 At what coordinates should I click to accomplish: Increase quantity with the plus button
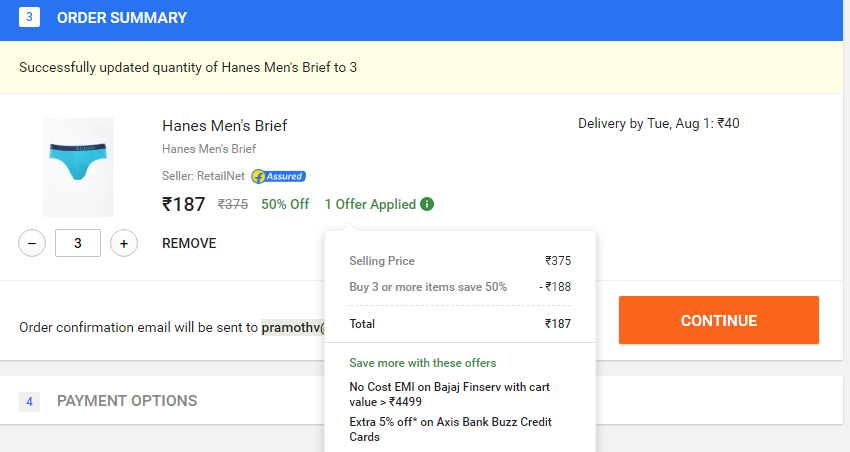tap(124, 243)
